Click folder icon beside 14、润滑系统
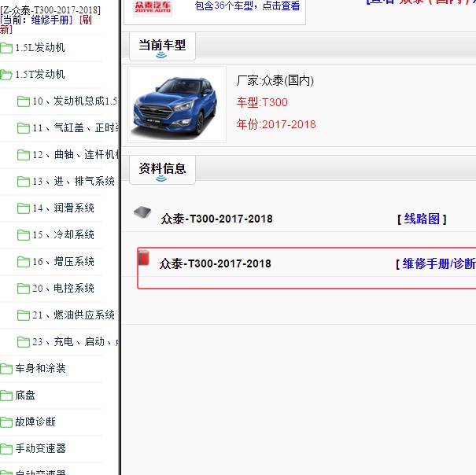476x475 pixels. click(x=24, y=208)
